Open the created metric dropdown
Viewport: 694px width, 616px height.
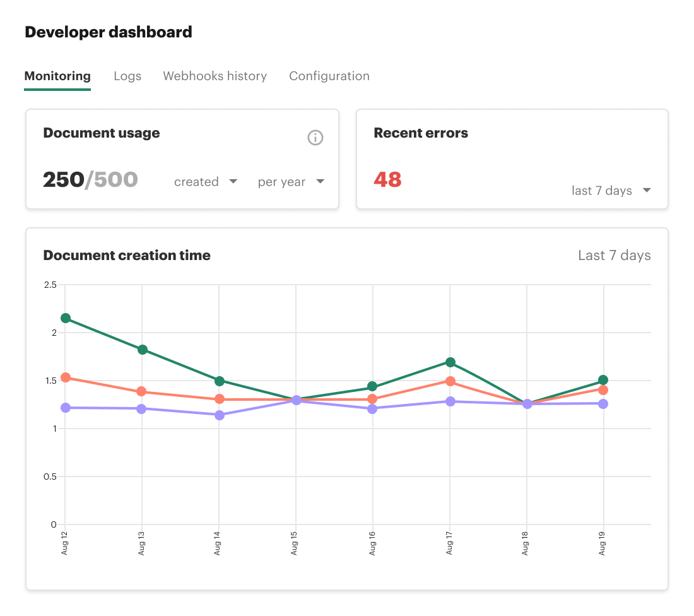point(206,181)
